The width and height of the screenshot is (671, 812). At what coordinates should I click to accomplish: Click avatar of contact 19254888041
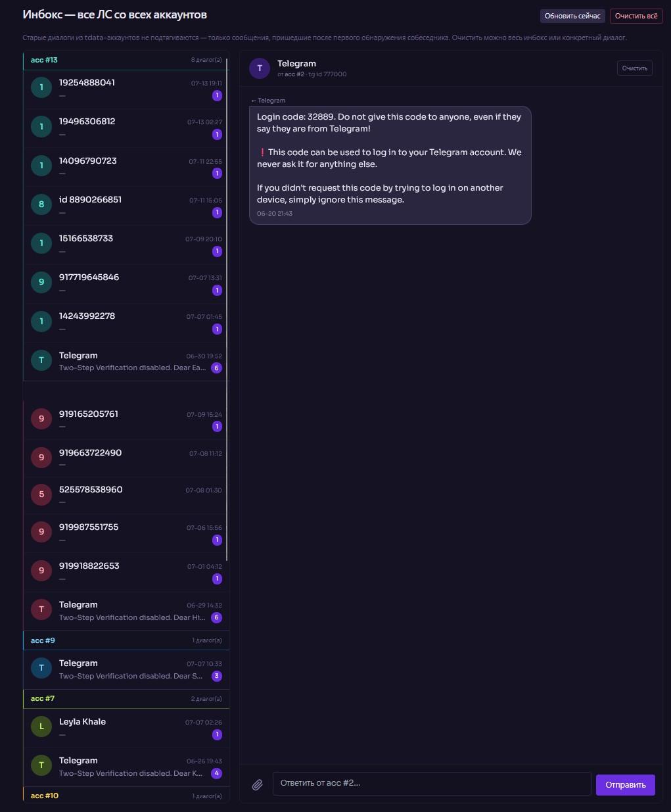click(41, 87)
